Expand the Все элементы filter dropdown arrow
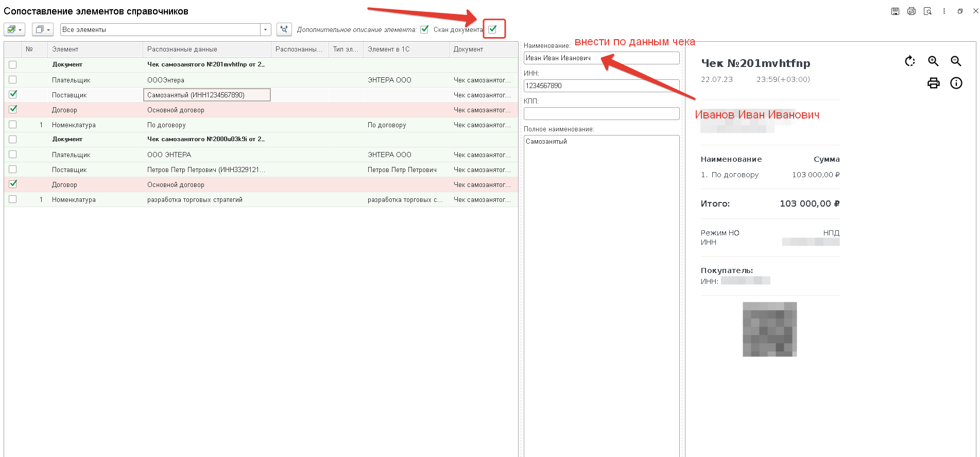980x457 pixels. click(265, 29)
